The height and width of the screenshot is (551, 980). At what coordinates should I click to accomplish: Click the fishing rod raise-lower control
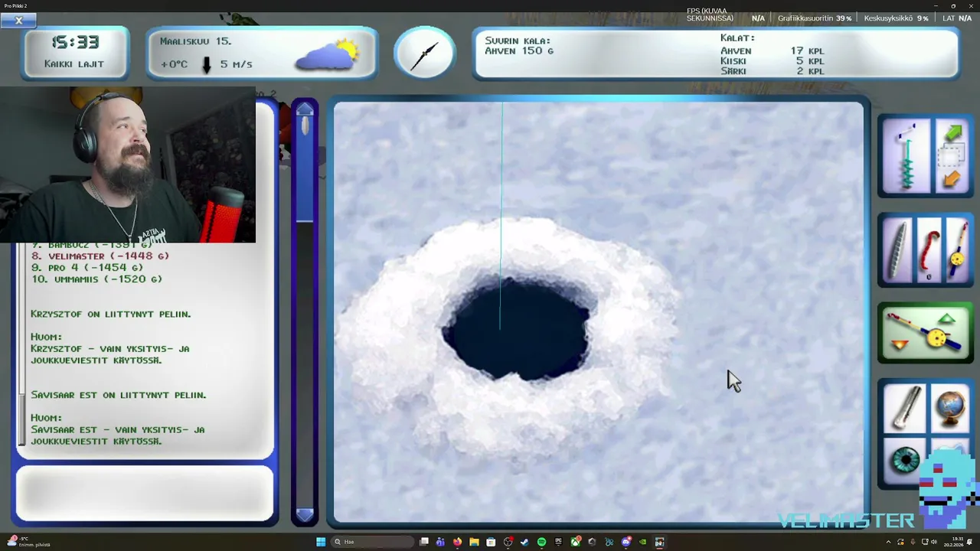(925, 334)
